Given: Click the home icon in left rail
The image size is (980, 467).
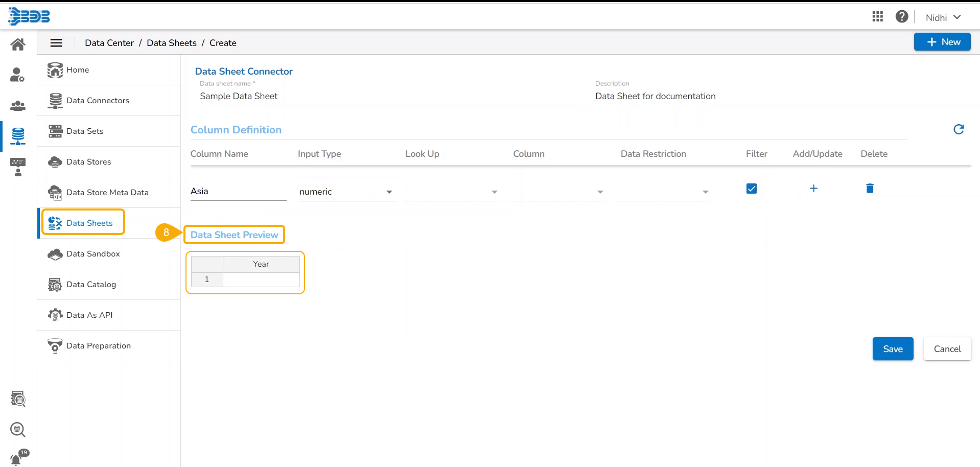Looking at the screenshot, I should tap(18, 44).
